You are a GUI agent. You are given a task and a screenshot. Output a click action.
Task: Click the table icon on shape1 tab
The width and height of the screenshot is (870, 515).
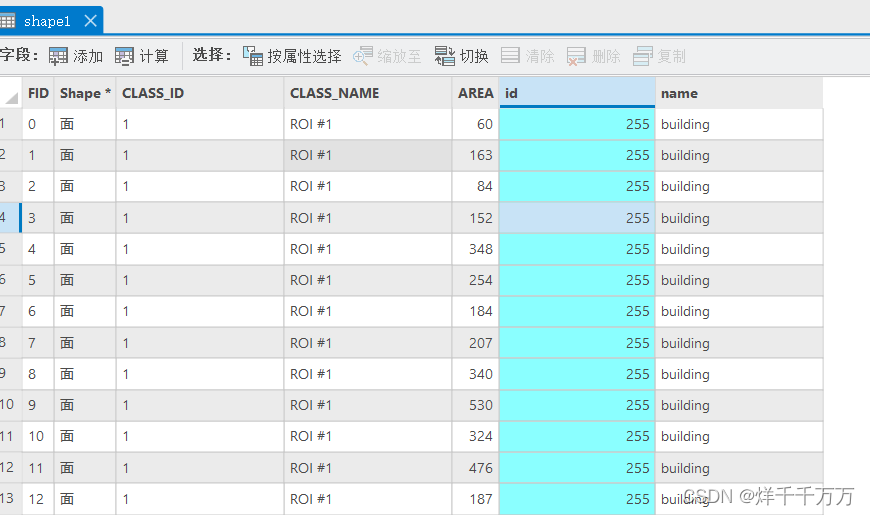(x=7, y=22)
